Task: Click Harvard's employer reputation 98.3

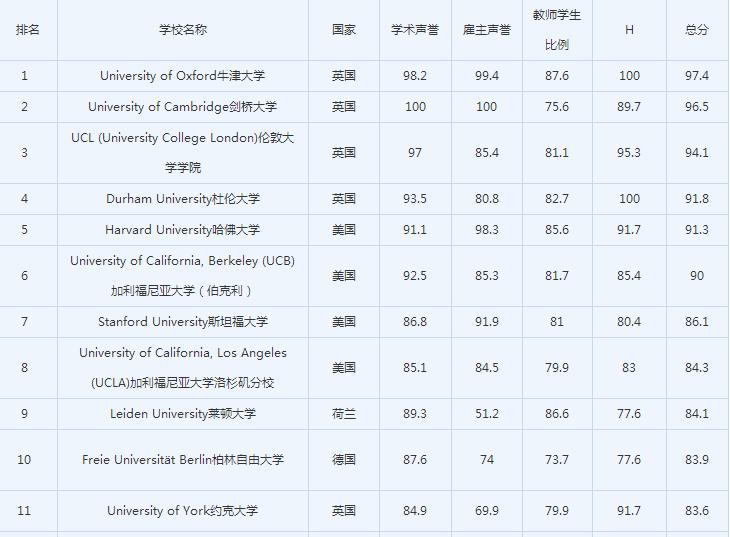Action: pyautogui.click(x=487, y=230)
